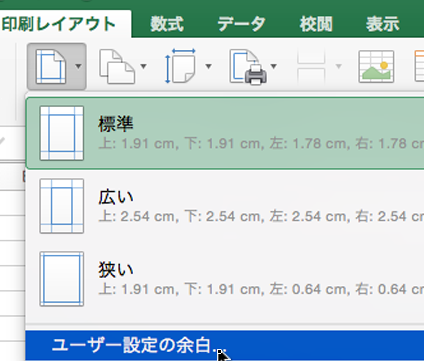
Task: Open the データ tab
Action: [241, 24]
